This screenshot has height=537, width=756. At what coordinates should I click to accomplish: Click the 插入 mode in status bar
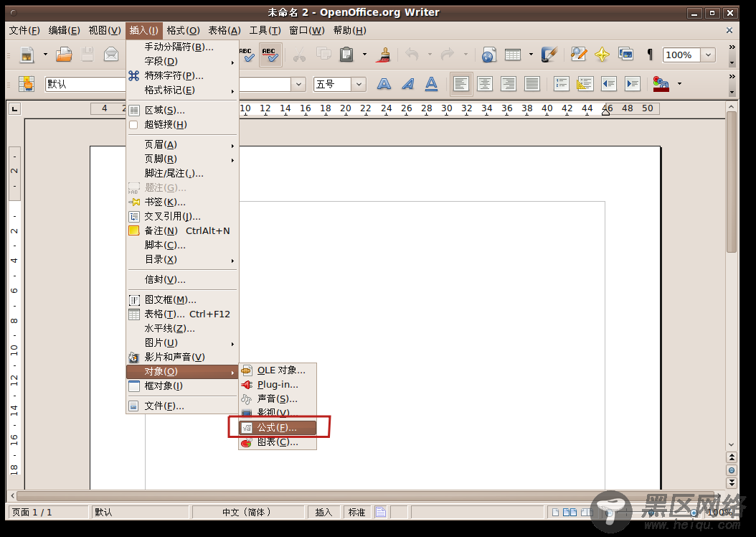323,512
